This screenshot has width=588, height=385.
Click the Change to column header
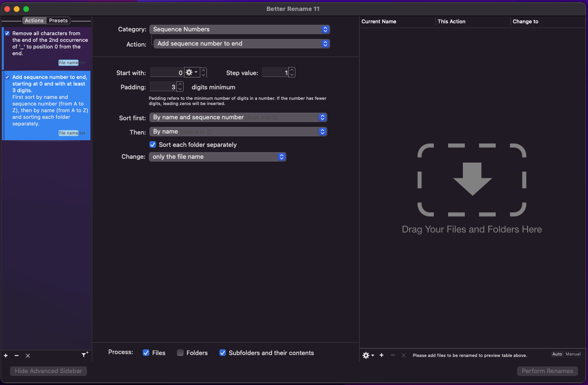[548, 21]
